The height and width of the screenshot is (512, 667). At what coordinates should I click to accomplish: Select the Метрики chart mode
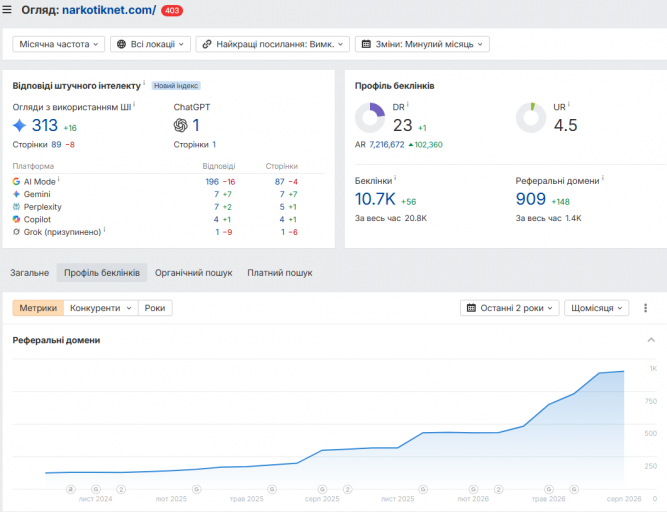pyautogui.click(x=38, y=308)
